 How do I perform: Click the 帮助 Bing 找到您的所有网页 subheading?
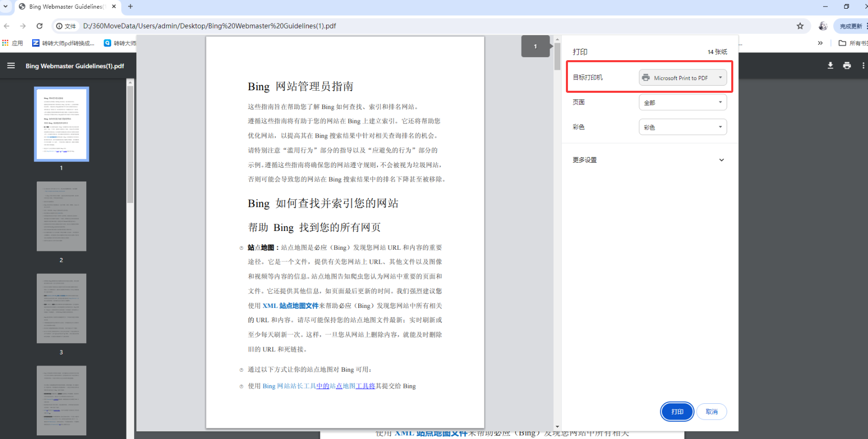pos(314,227)
